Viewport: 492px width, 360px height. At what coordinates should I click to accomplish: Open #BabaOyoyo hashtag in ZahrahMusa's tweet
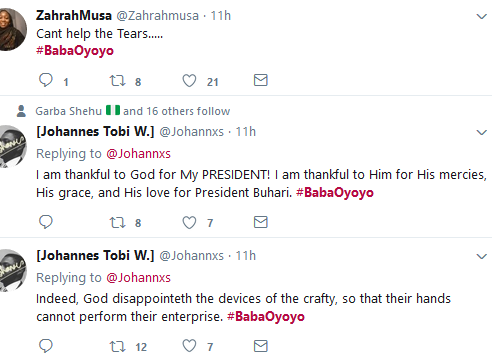tap(75, 51)
